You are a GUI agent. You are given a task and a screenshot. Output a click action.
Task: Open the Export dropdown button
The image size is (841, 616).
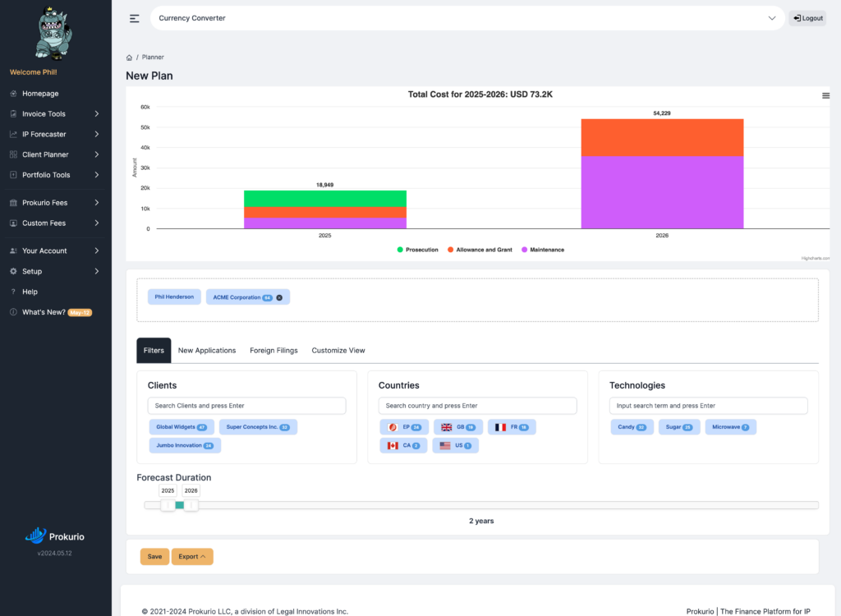[x=192, y=556]
